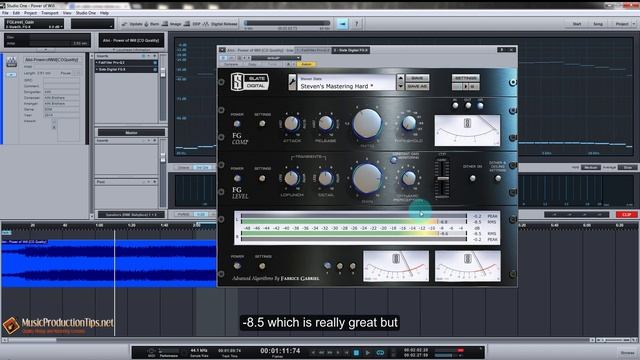Click the highlighted Bypass button in plugin header
Image resolution: width=640 pixels, height=360 pixels.
[306, 64]
